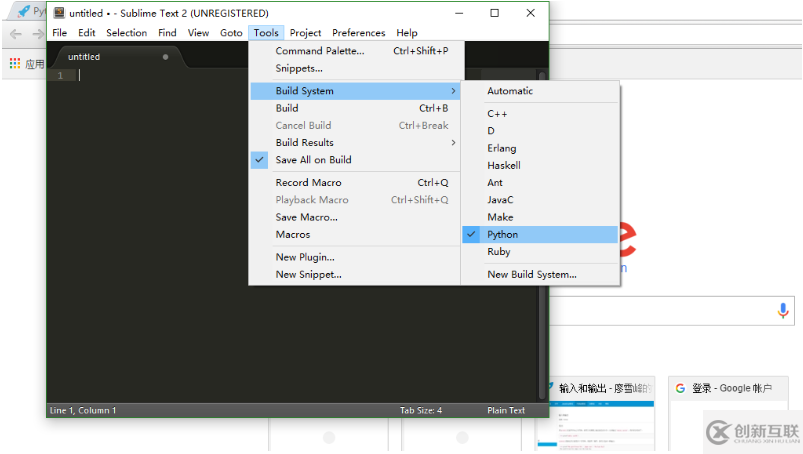This screenshot has height=454, width=803.
Task: Choose New Build System... entry
Action: click(x=540, y=274)
